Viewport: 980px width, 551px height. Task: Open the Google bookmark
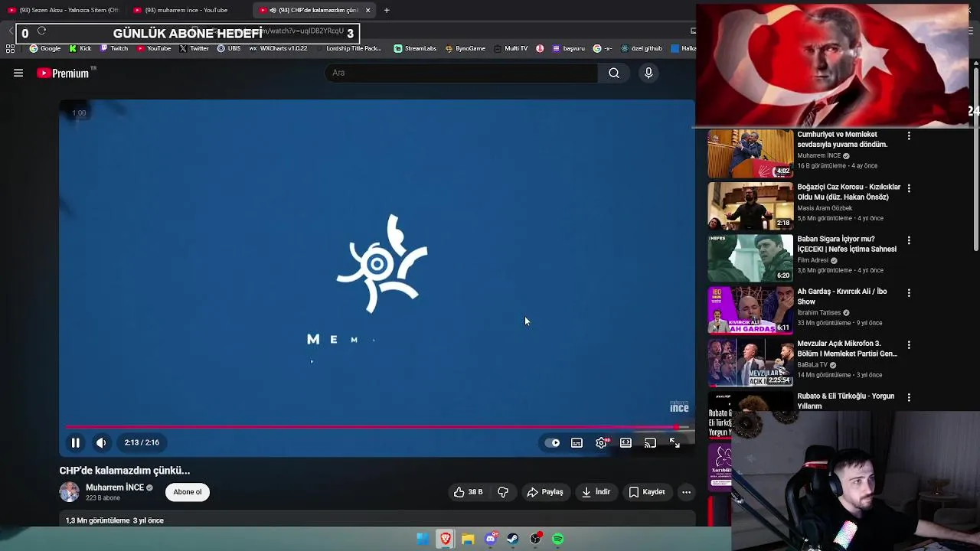pyautogui.click(x=45, y=48)
